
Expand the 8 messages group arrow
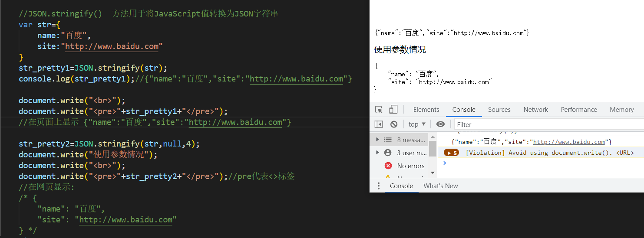tap(377, 140)
